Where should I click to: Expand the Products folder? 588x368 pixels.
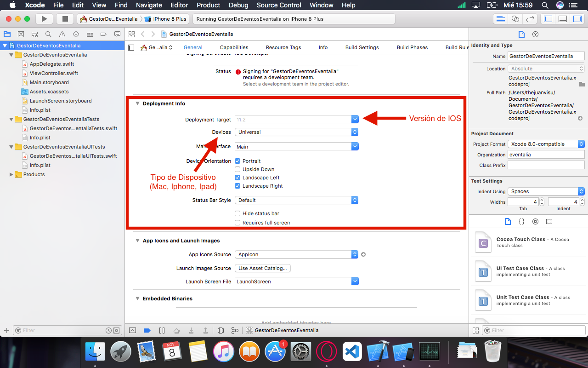pos(11,174)
